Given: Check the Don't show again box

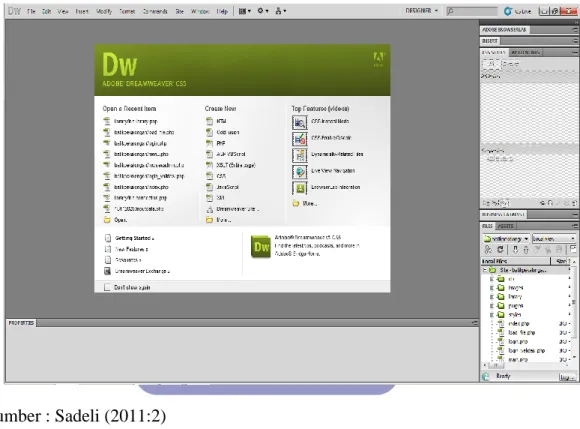Looking at the screenshot, I should coord(107,287).
